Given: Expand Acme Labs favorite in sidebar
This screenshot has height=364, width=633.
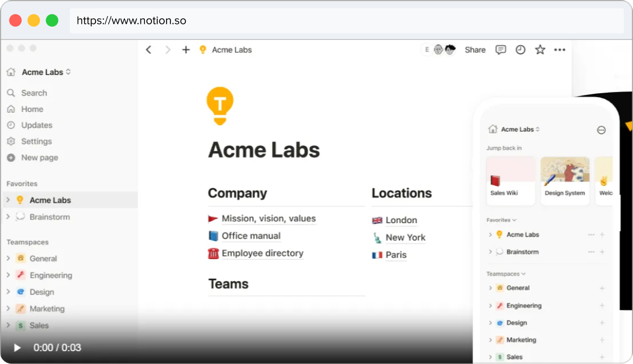Looking at the screenshot, I should (x=8, y=200).
